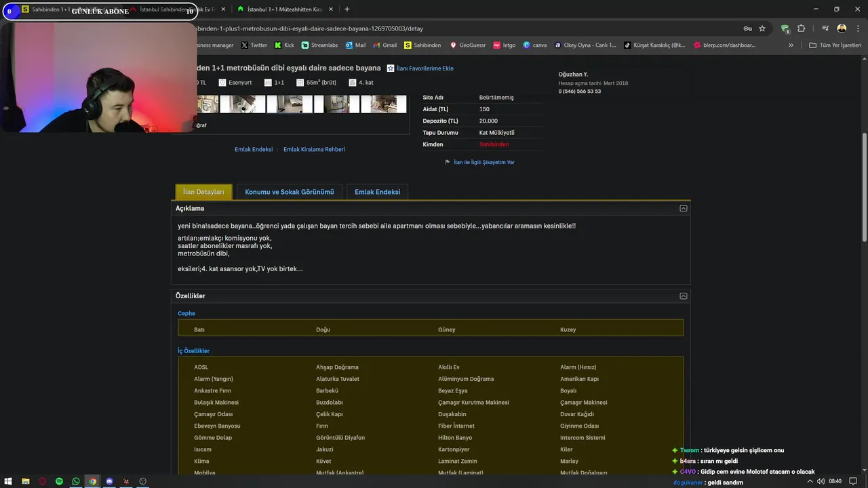Click the Sahibinden value in Kimden row

[x=494, y=144]
